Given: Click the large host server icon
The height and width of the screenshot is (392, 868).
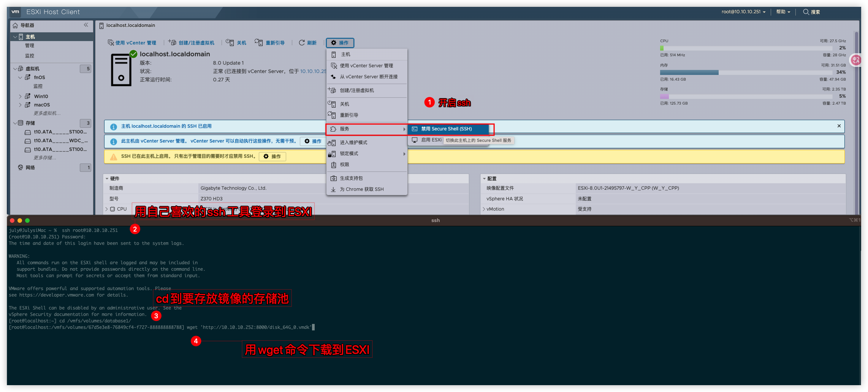Looking at the screenshot, I should click(x=121, y=70).
